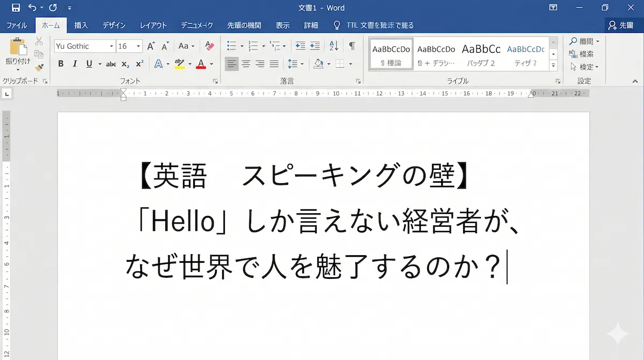The width and height of the screenshot is (644, 360).
Task: Open the 挿入 ribbon tab
Action: tap(81, 25)
